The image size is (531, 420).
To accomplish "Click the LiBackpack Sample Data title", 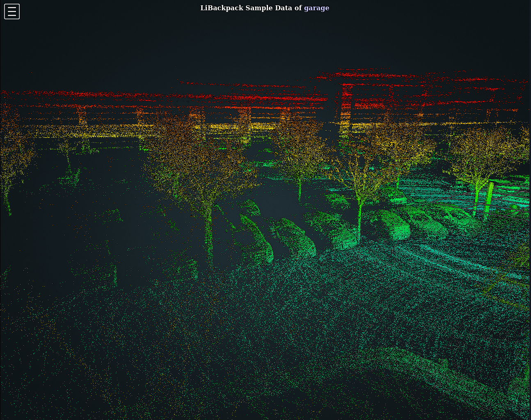I will (251, 7).
